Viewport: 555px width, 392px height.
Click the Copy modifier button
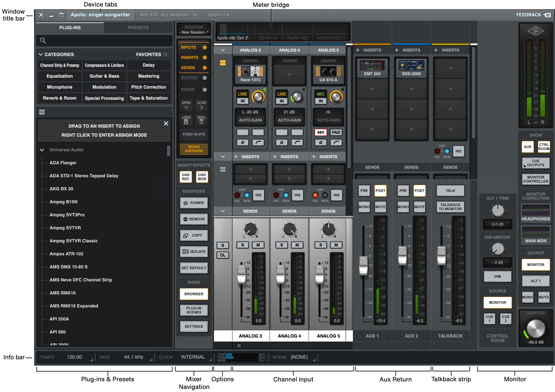tap(194, 235)
